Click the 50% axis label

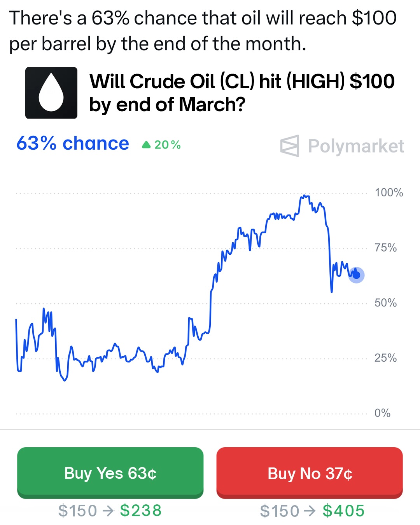point(385,303)
